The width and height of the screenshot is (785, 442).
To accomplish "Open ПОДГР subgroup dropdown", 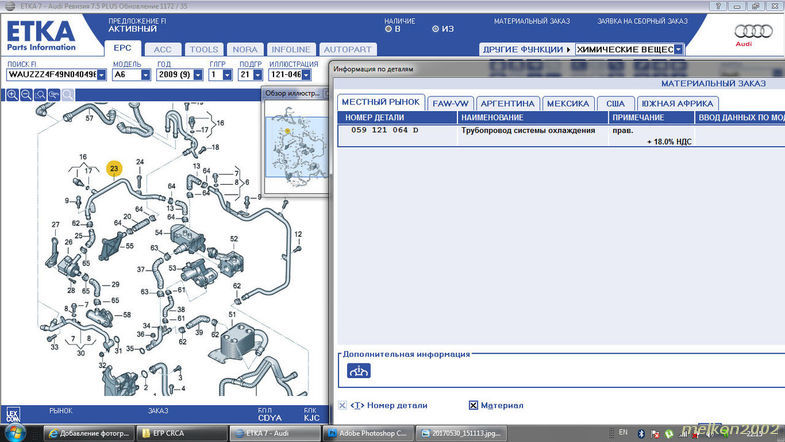I will click(x=257, y=75).
